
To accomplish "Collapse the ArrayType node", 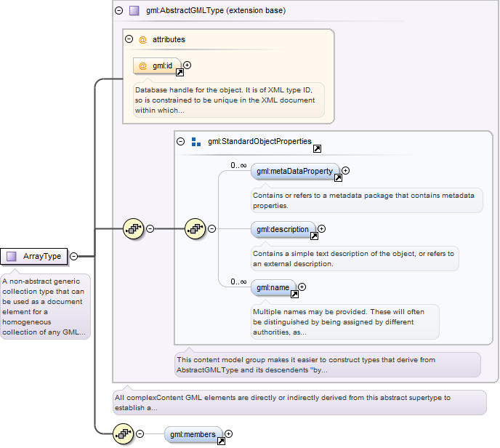I will pyautogui.click(x=73, y=256).
